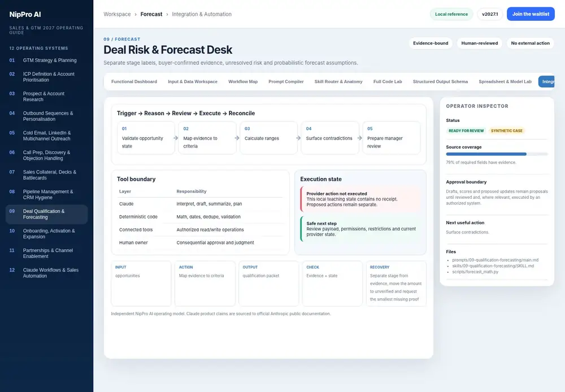Open Sales Collateral, Decks & Battlecards
The width and height of the screenshot is (565, 392).
[46, 175]
